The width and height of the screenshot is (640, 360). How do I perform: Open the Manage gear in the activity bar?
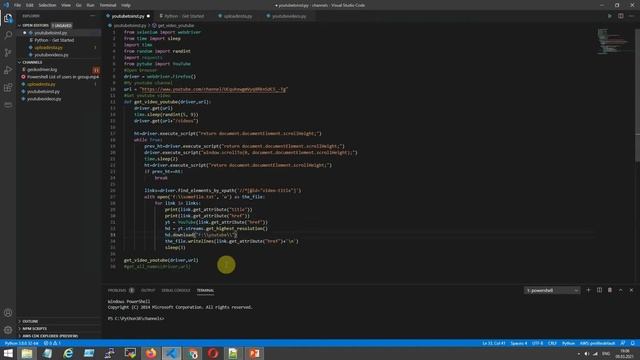pyautogui.click(x=8, y=330)
